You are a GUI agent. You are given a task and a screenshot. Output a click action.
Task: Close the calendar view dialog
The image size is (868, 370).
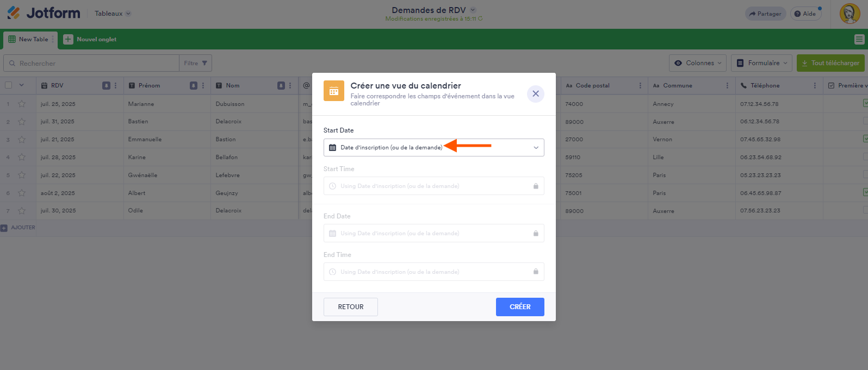(535, 93)
